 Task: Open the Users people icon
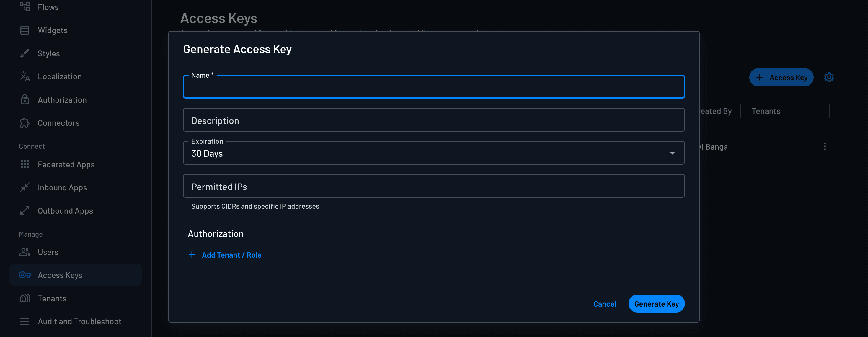[x=25, y=252]
